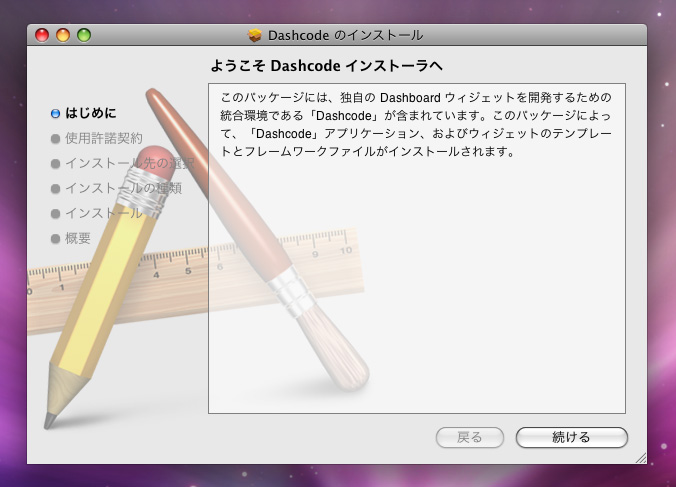Click the welcome description text pane
Screen dimensions: 676x487
417,249
